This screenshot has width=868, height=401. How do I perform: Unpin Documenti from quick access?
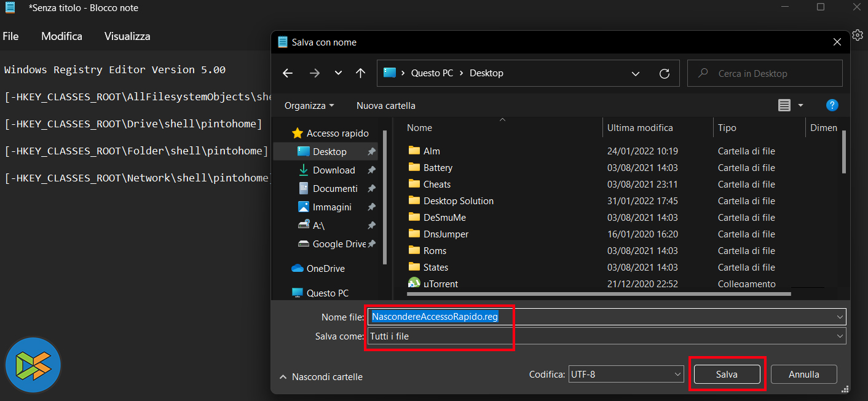click(x=371, y=189)
